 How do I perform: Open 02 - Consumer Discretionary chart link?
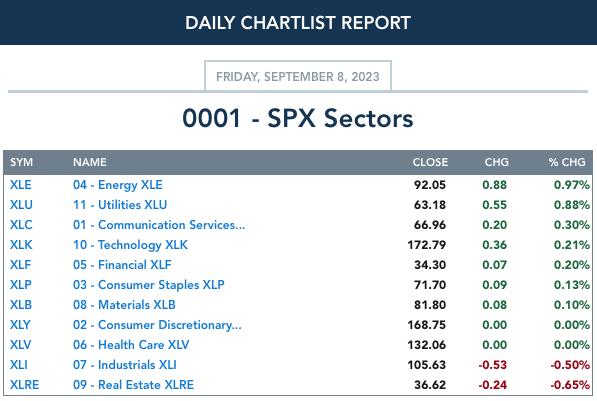pyautogui.click(x=157, y=325)
